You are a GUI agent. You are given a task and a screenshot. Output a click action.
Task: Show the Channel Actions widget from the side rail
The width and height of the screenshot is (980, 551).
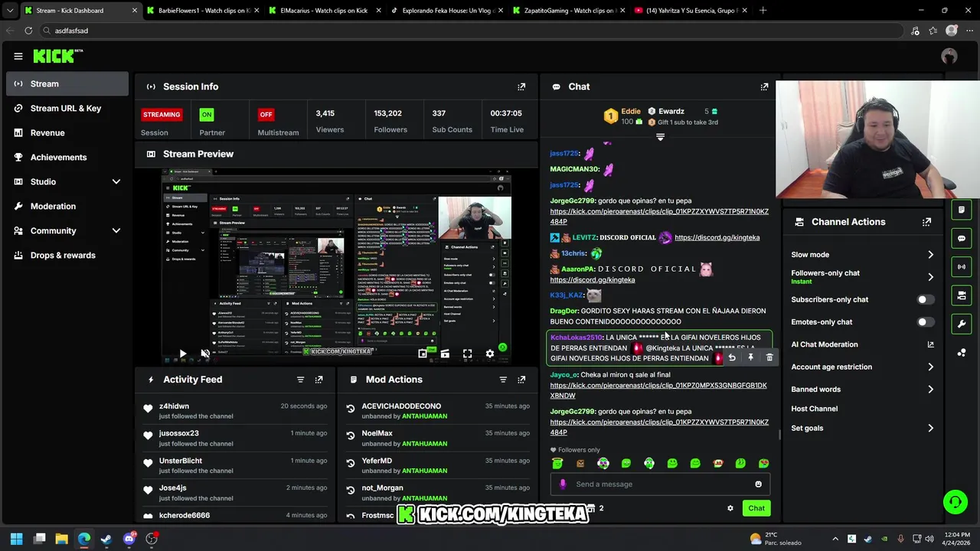click(962, 295)
